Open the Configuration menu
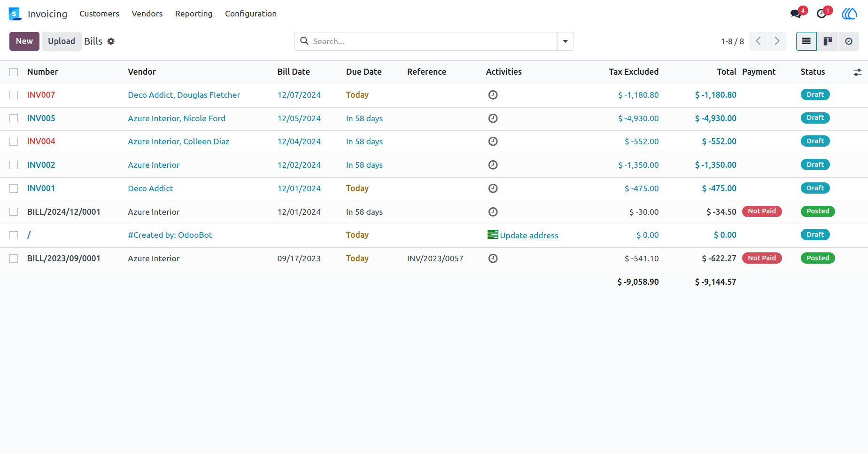Viewport: 868px width, 454px height. click(x=251, y=14)
